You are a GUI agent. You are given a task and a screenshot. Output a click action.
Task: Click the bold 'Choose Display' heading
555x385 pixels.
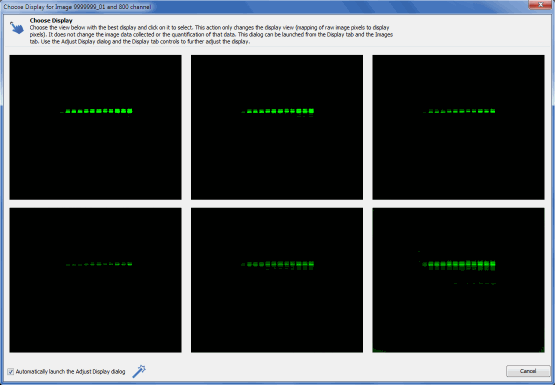pyautogui.click(x=51, y=21)
